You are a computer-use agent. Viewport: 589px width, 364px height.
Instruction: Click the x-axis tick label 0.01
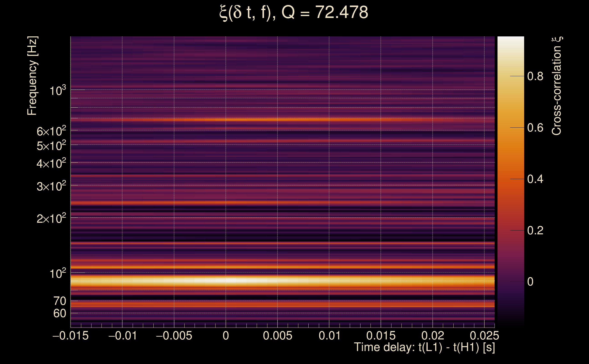(329, 336)
